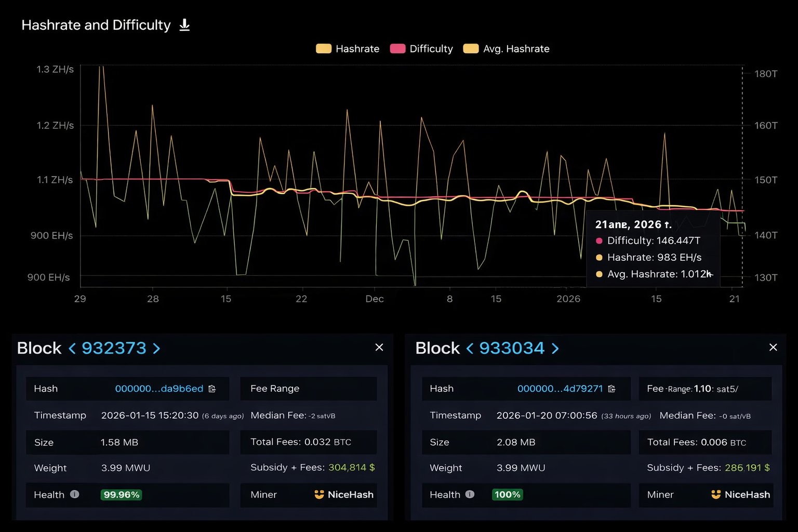Toggle Hashrate series in chart legend

pos(348,49)
